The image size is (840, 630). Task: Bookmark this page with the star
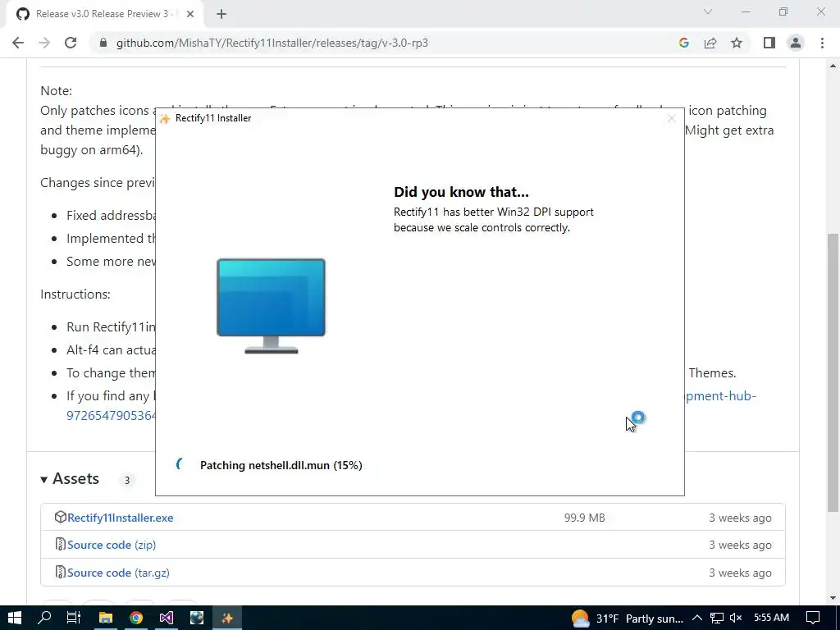pyautogui.click(x=737, y=43)
